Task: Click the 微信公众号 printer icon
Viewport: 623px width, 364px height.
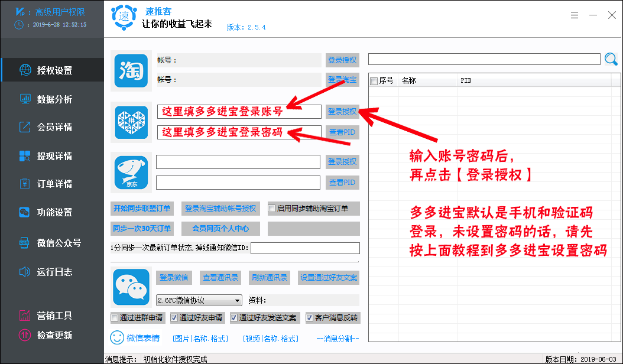Action: tap(24, 243)
